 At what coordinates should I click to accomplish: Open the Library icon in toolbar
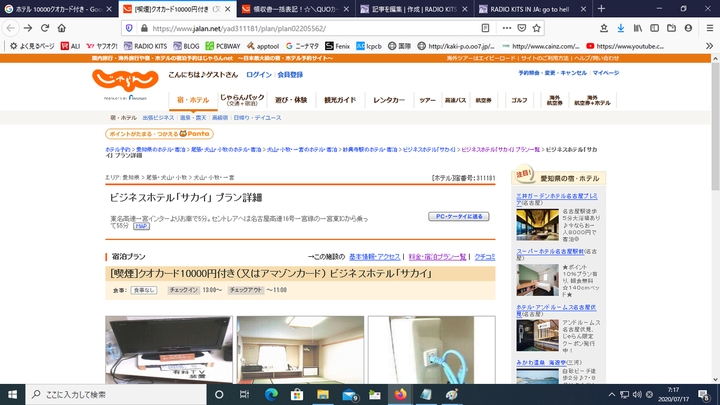pos(638,28)
